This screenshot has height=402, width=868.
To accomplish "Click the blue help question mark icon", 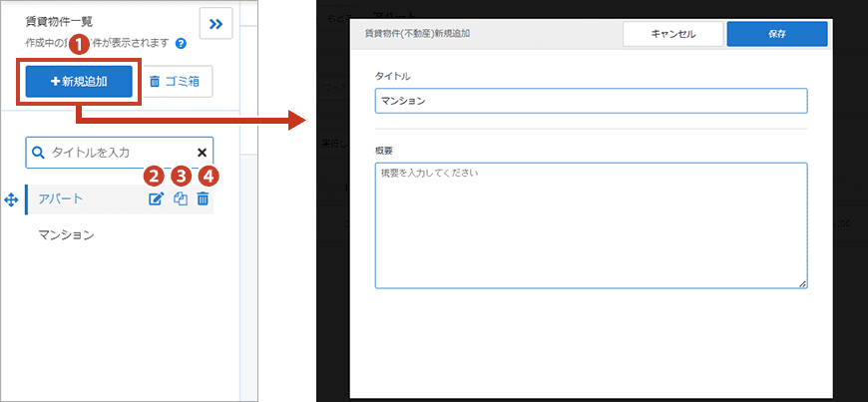I will (x=181, y=44).
